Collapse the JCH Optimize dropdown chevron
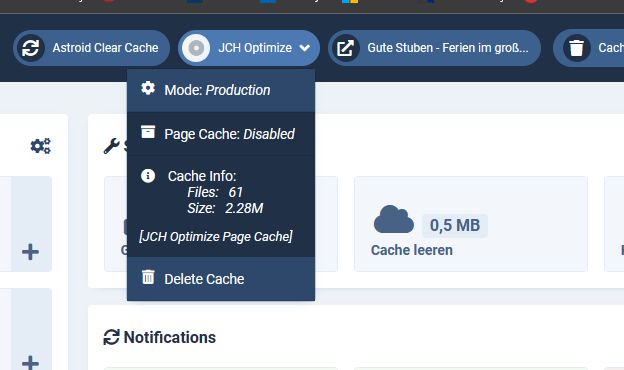This screenshot has width=624, height=370. (x=305, y=48)
